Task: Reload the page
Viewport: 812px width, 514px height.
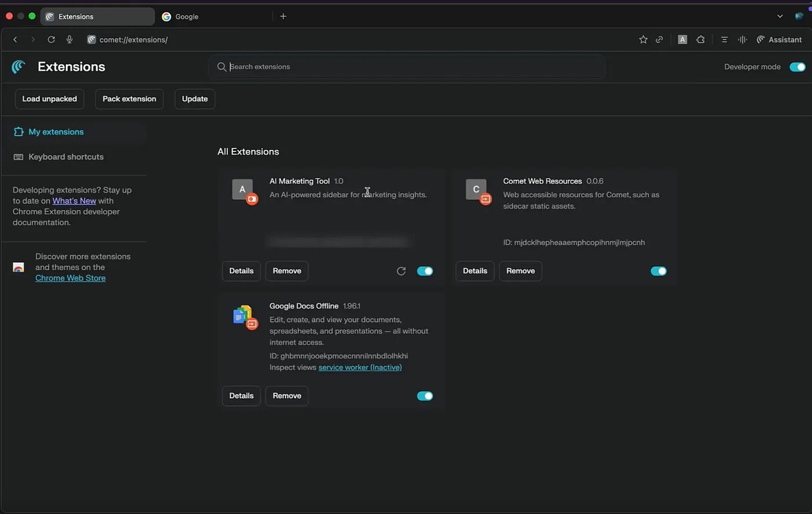Action: 51,39
